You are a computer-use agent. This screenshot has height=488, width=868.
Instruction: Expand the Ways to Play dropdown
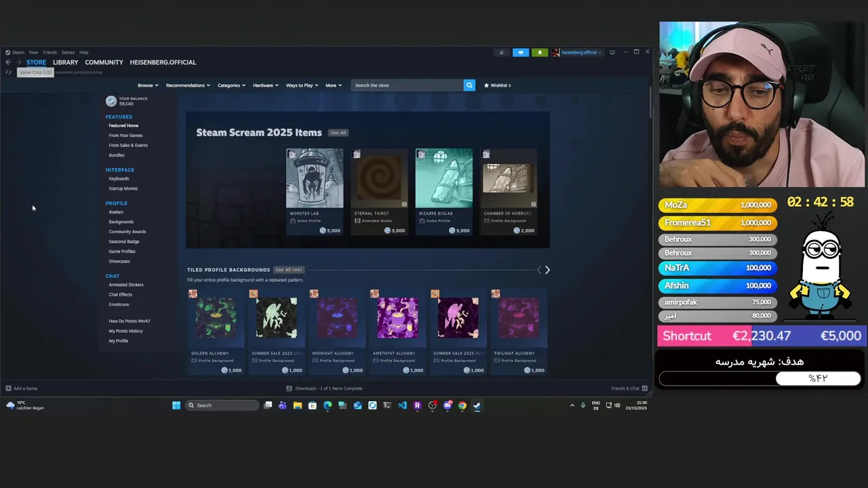(x=302, y=85)
